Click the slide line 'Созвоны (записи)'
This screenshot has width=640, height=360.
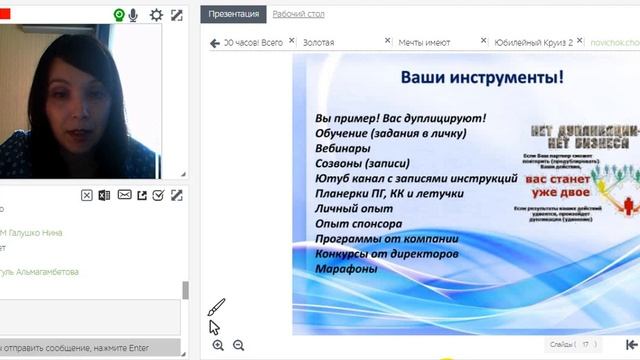click(362, 163)
